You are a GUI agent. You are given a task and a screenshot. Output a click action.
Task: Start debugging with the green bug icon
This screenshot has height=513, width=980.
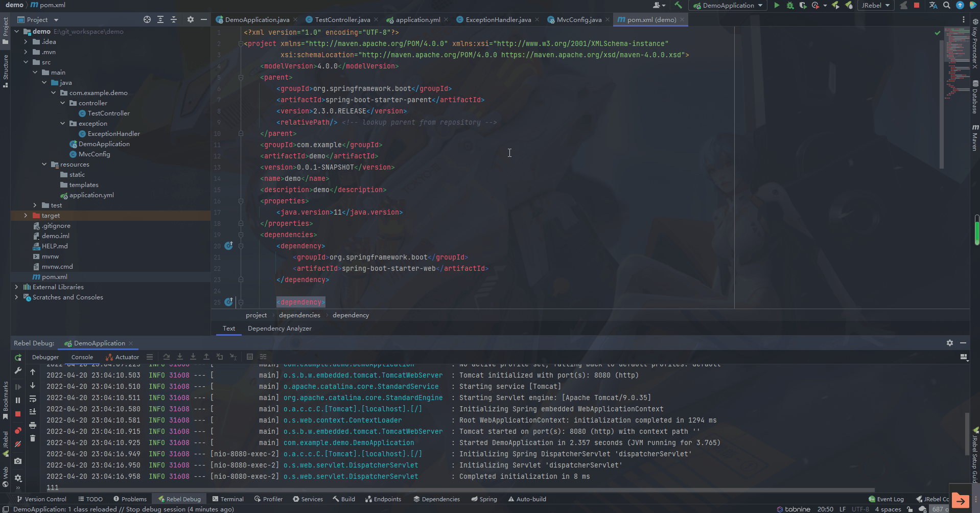coord(790,5)
